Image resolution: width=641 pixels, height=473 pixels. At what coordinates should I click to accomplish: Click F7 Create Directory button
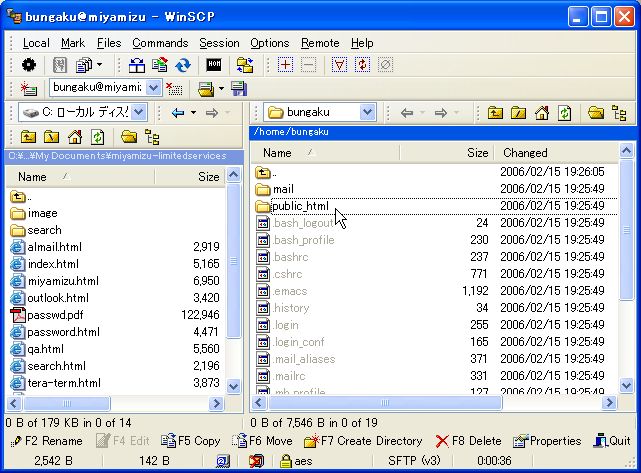(x=363, y=441)
